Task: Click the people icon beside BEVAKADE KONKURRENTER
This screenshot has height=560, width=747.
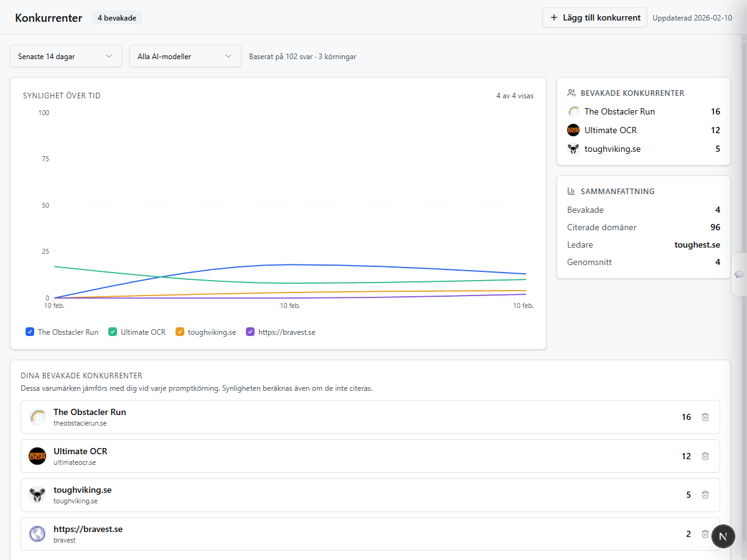Action: 571,92
